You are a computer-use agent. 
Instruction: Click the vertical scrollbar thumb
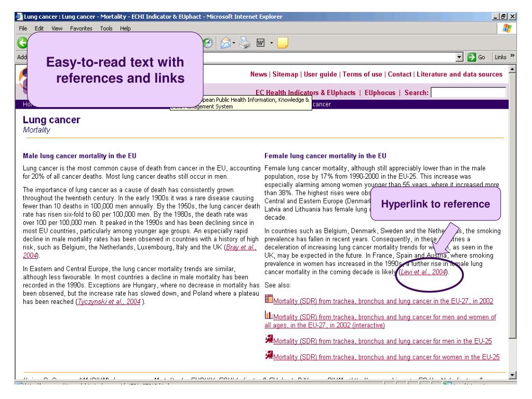[513, 205]
